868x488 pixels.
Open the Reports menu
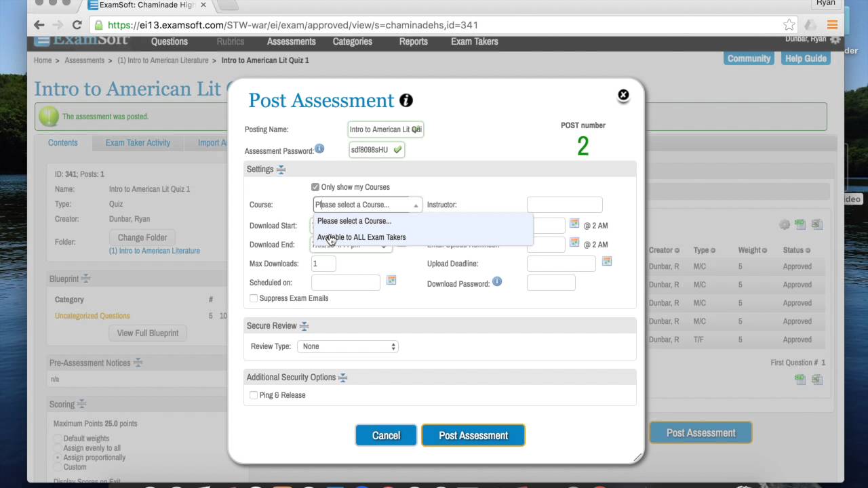pos(414,41)
